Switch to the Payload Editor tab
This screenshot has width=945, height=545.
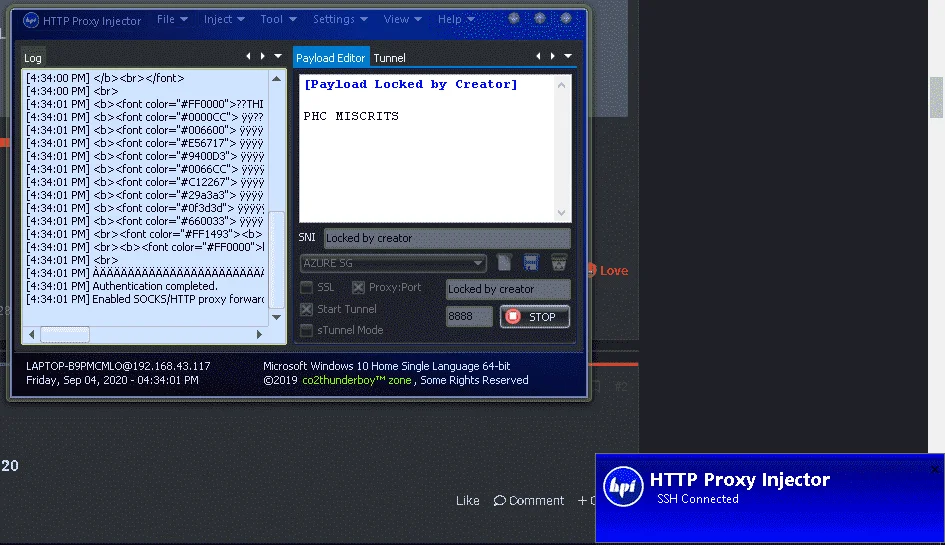point(330,58)
